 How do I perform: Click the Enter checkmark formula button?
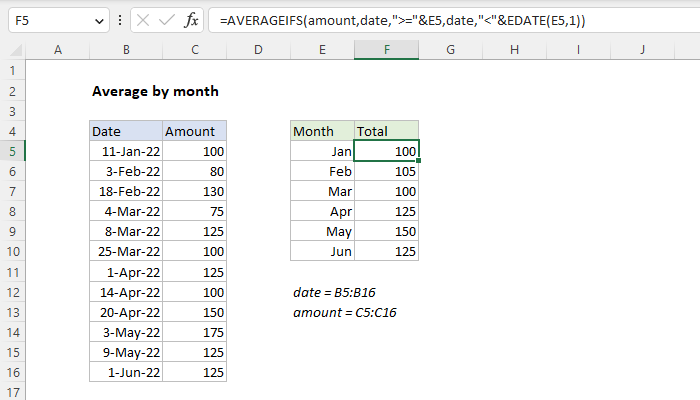[167, 21]
